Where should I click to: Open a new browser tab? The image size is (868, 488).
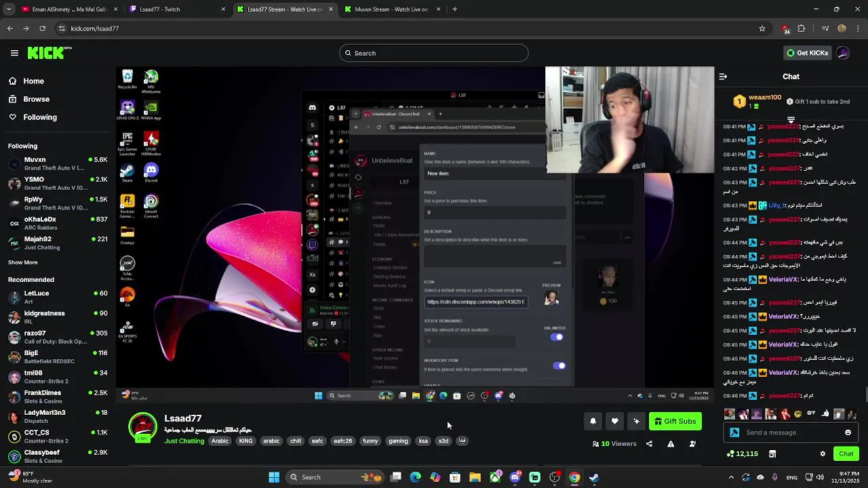(x=454, y=9)
